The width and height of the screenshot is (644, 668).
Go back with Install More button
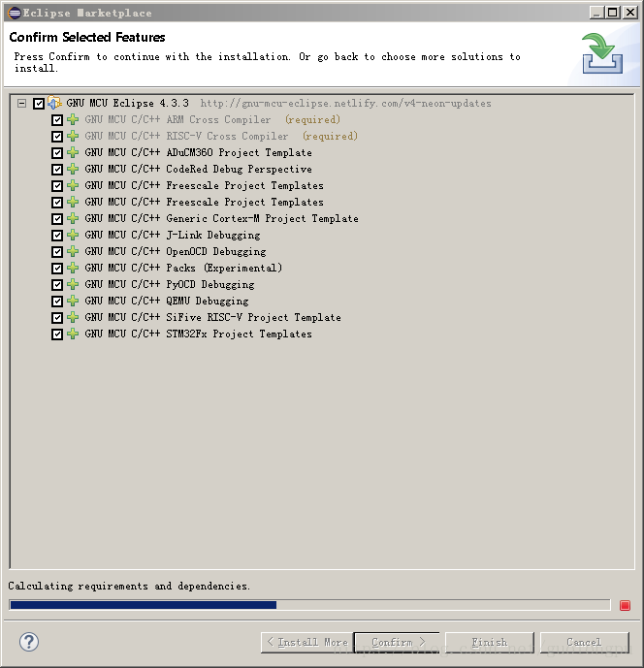tap(306, 643)
